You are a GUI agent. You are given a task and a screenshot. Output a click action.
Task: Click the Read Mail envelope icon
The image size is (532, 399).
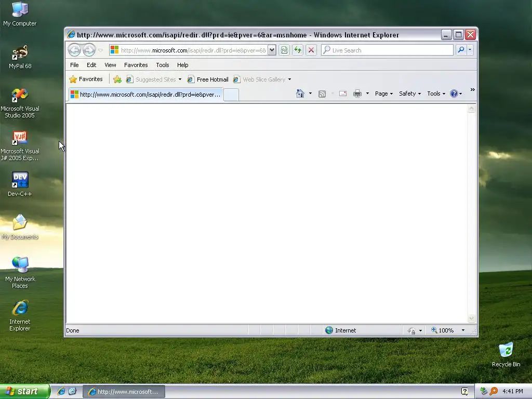click(x=343, y=94)
